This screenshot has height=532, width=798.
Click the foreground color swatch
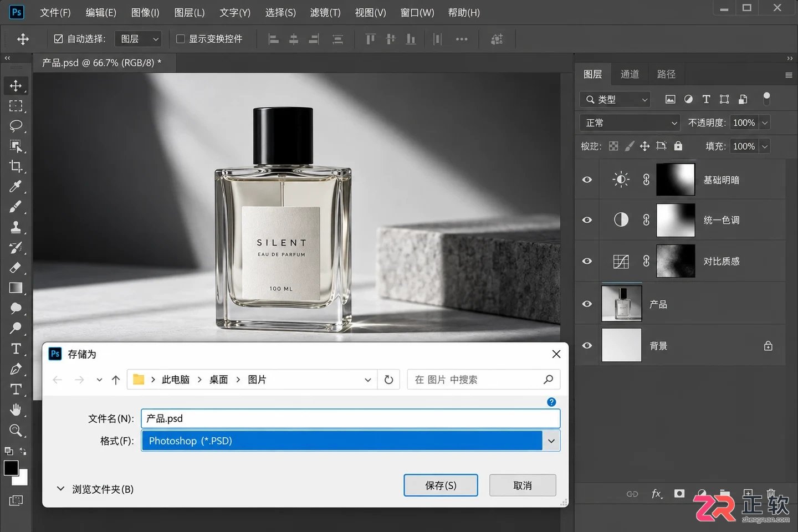[x=11, y=468]
